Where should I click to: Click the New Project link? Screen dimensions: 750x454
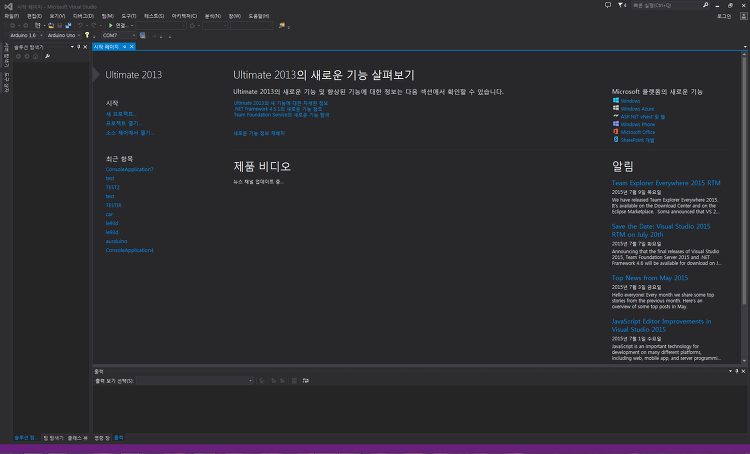click(121, 114)
